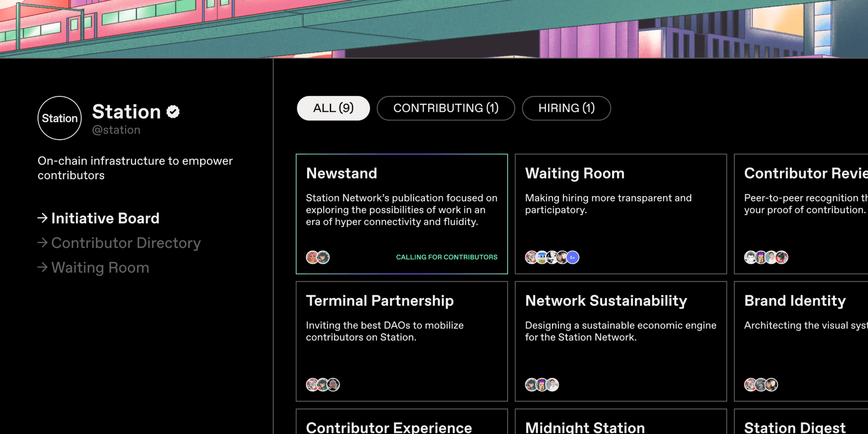Click the @station handle
868x434 pixels.
coord(116,130)
